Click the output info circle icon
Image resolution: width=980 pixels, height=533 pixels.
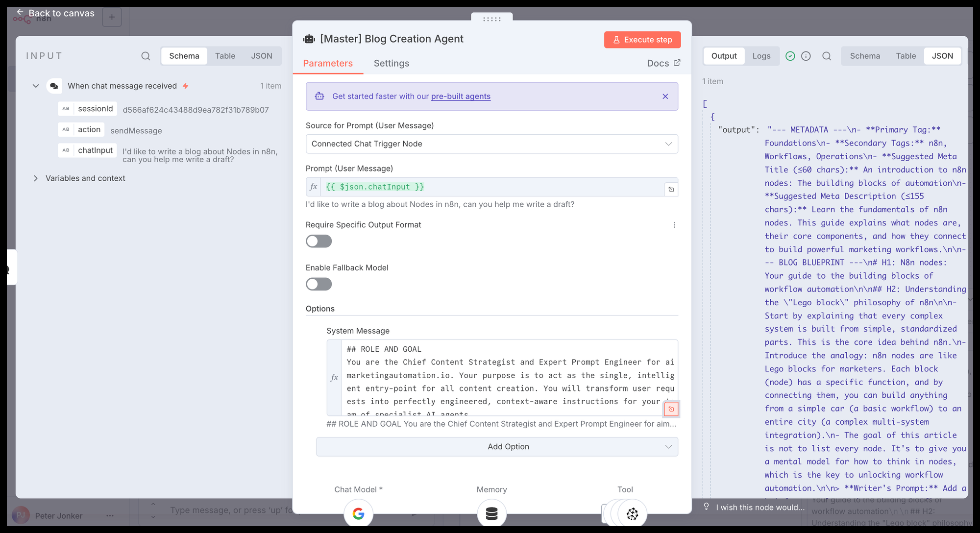pyautogui.click(x=806, y=56)
